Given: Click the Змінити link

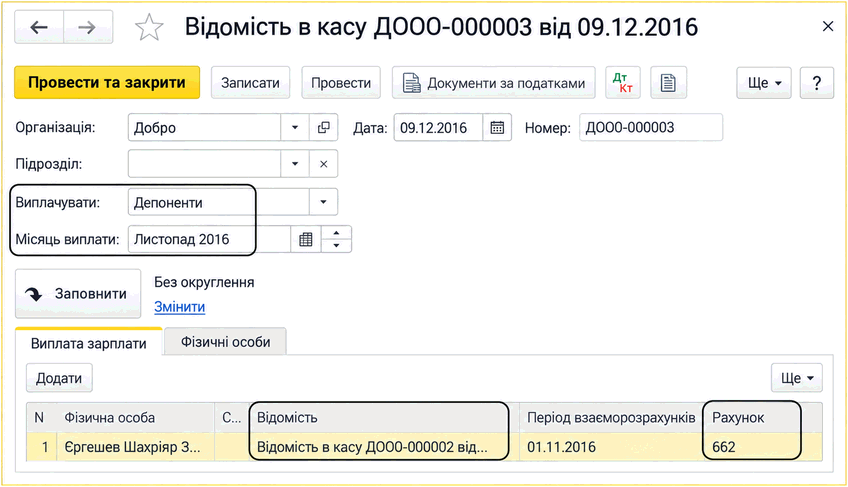Looking at the screenshot, I should point(180,307).
